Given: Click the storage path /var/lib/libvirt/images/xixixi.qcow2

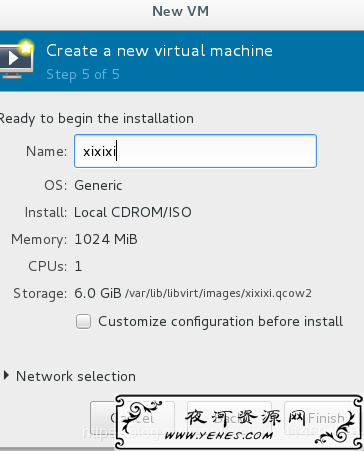Looking at the screenshot, I should pos(218,293).
